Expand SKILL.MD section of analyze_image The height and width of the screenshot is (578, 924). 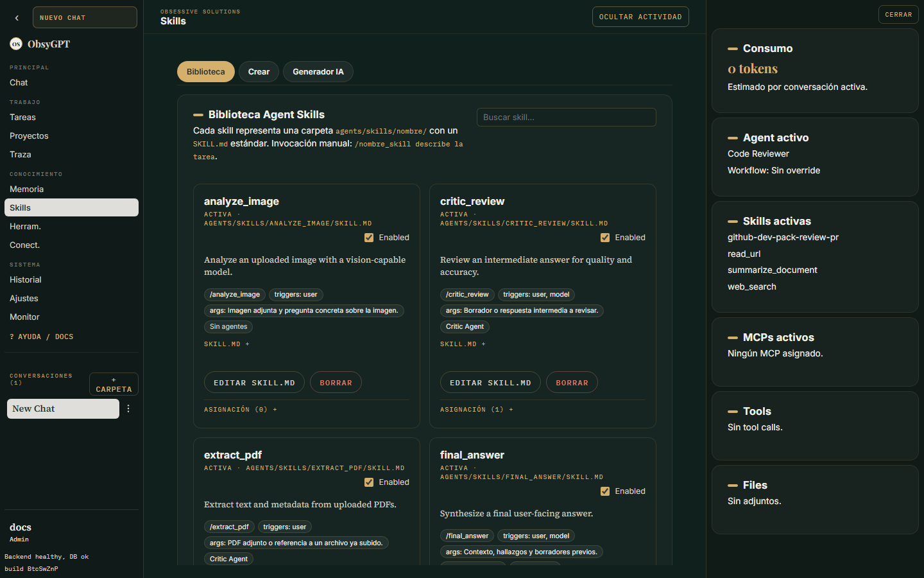[227, 344]
